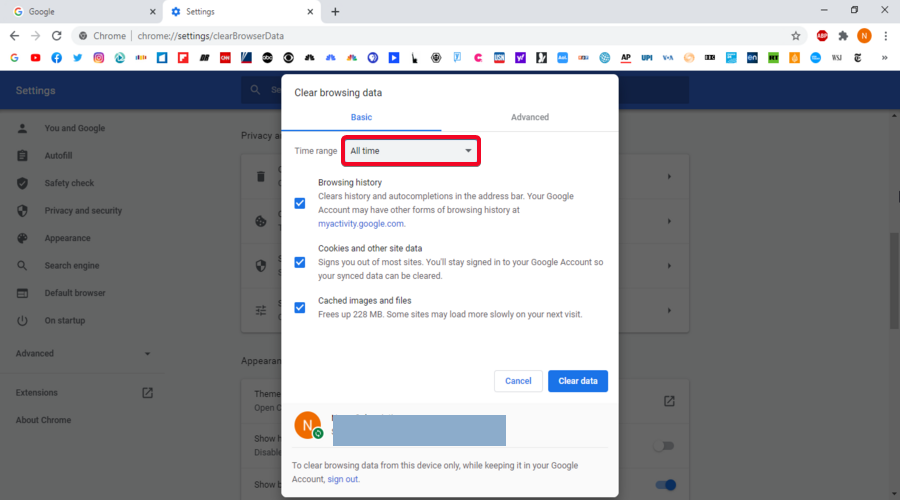Screen dimensions: 900x500
Task: Open the Extensions puzzle piece menu
Action: click(x=843, y=36)
